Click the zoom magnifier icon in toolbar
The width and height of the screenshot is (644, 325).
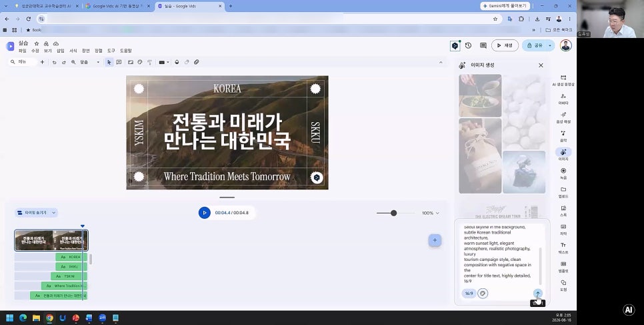click(x=73, y=62)
